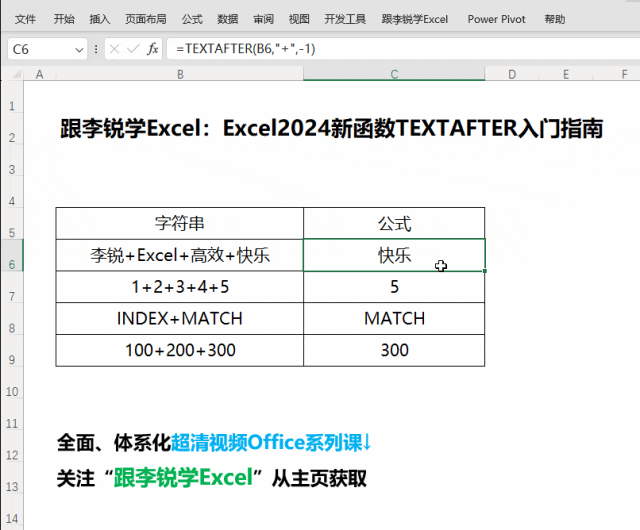
Task: Select column B header
Action: (180, 74)
